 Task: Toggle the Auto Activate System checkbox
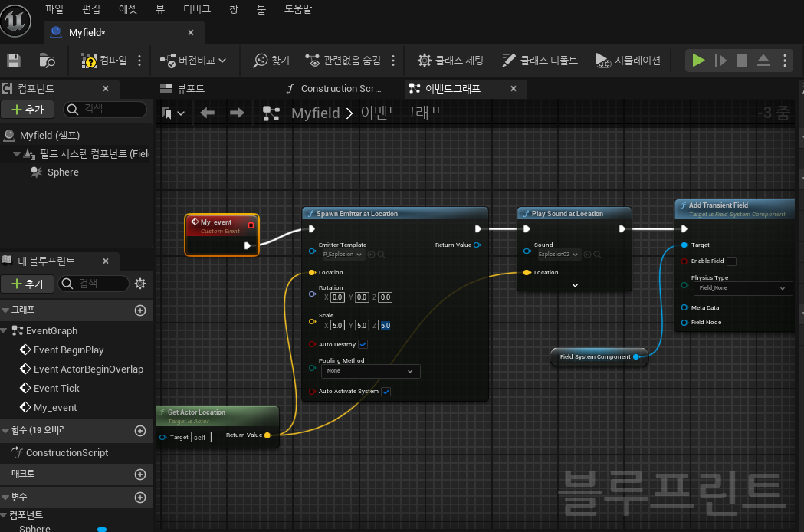coord(386,392)
